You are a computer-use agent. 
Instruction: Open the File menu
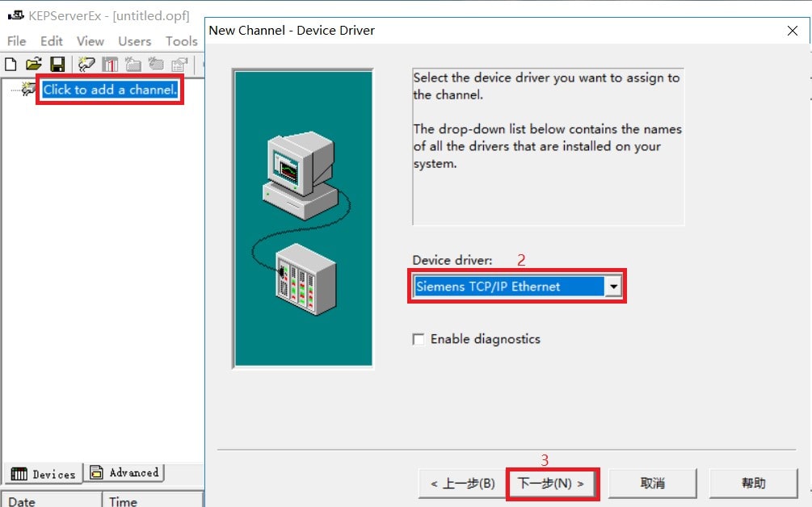coord(17,41)
